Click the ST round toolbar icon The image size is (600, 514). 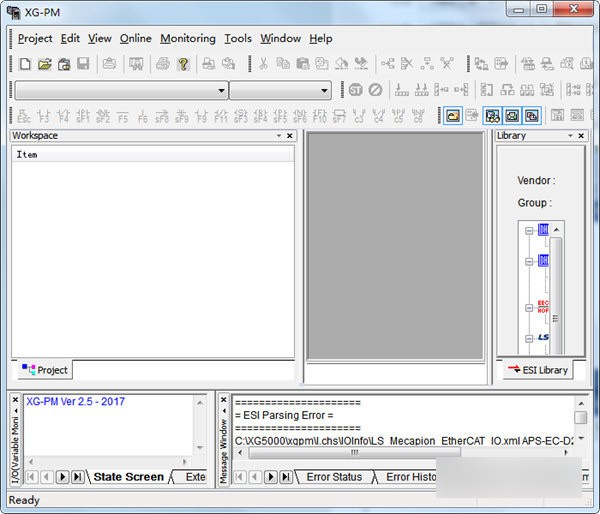click(355, 90)
